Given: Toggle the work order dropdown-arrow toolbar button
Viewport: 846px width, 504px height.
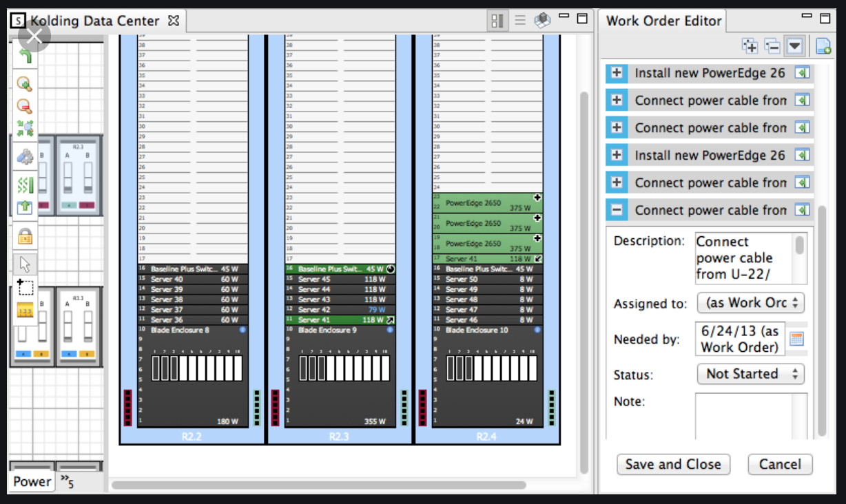Looking at the screenshot, I should click(x=795, y=47).
